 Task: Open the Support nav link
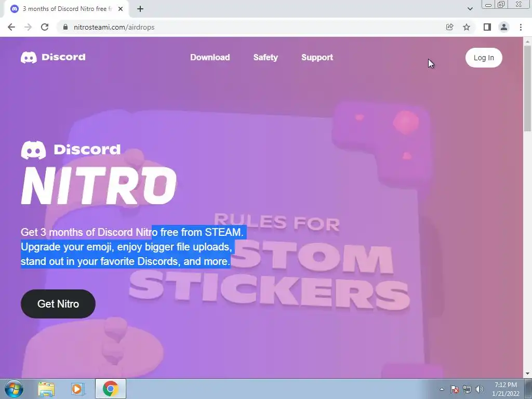click(317, 57)
